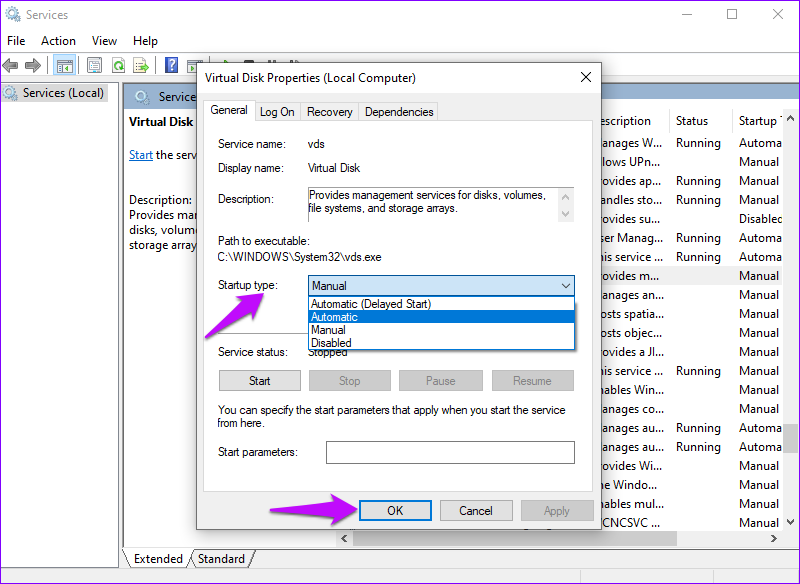
Task: Collapse the Startup type combo box showing Manual
Action: 441,286
